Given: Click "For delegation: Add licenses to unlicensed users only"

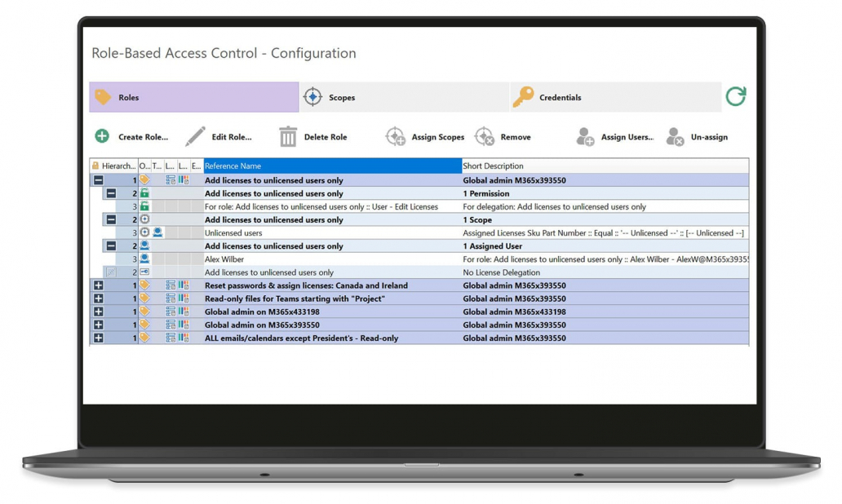Looking at the screenshot, I should [x=554, y=206].
